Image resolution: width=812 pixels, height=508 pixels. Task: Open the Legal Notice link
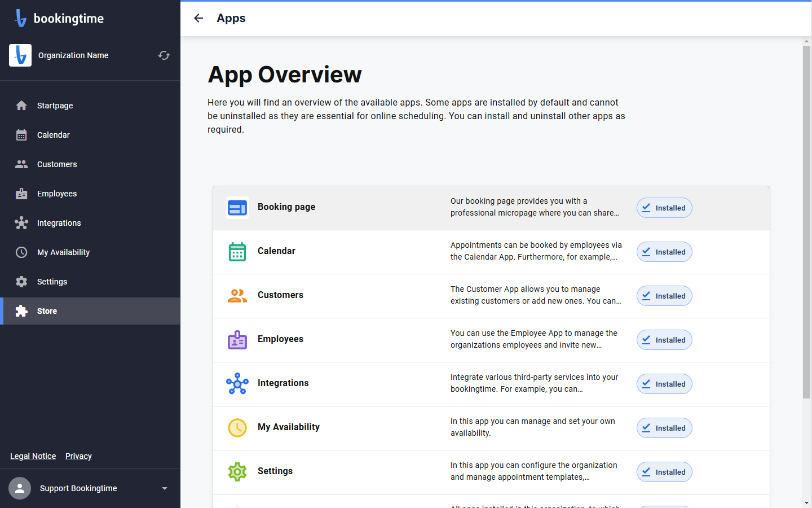pyautogui.click(x=33, y=456)
